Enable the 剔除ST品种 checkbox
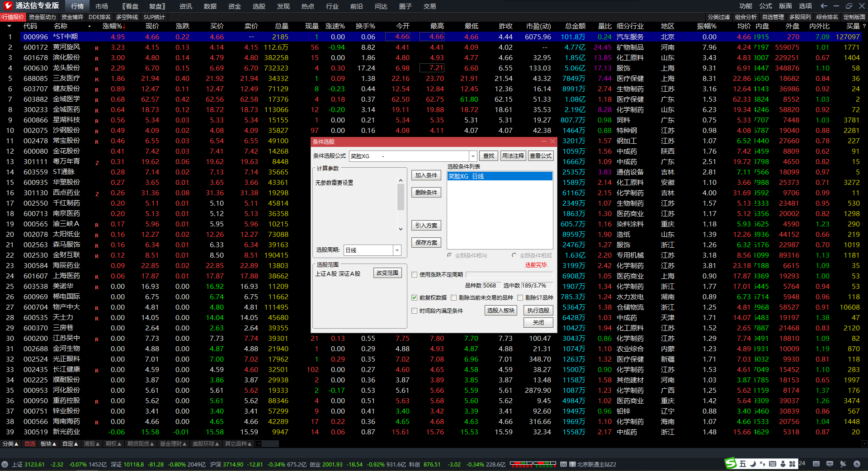868x471 pixels. pyautogui.click(x=520, y=297)
